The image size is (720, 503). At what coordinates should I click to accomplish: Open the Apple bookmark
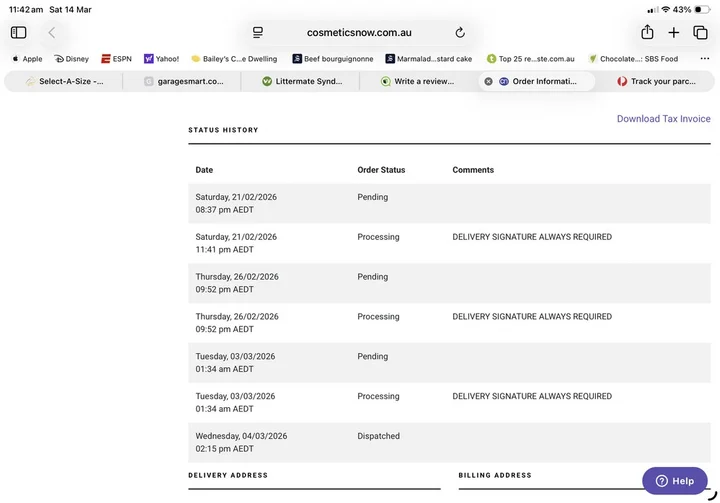point(28,59)
